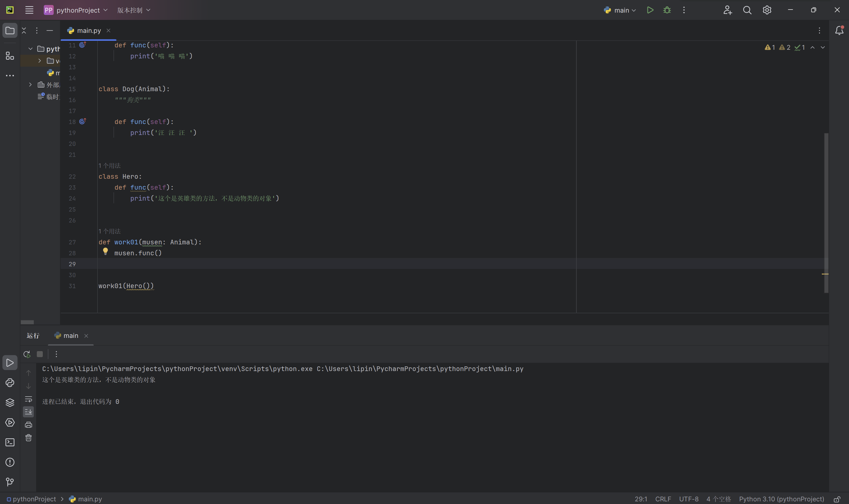The width and height of the screenshot is (849, 504).
Task: Change CRLF line separator in status bar
Action: click(x=663, y=499)
